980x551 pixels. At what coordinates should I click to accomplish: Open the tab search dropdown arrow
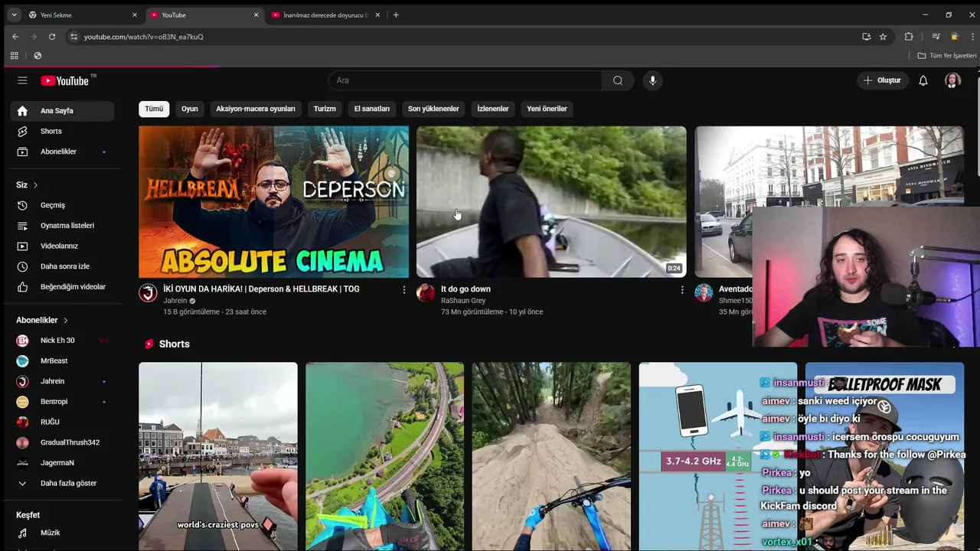click(x=14, y=15)
